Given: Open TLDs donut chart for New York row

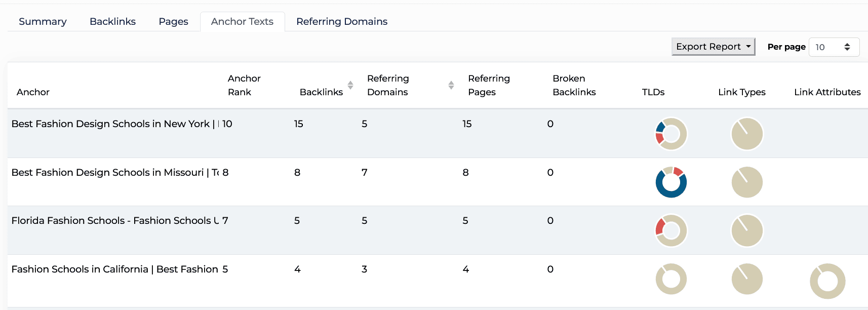Looking at the screenshot, I should tap(671, 134).
